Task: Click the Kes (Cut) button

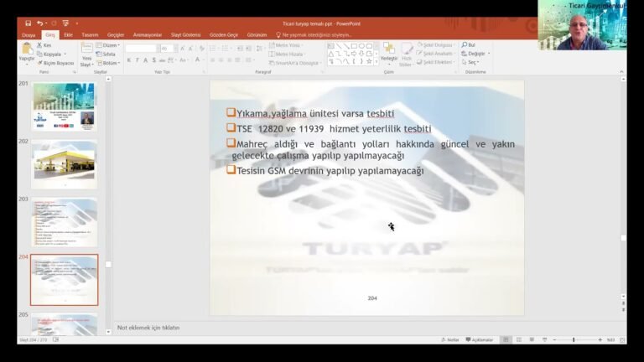Action: (44, 45)
